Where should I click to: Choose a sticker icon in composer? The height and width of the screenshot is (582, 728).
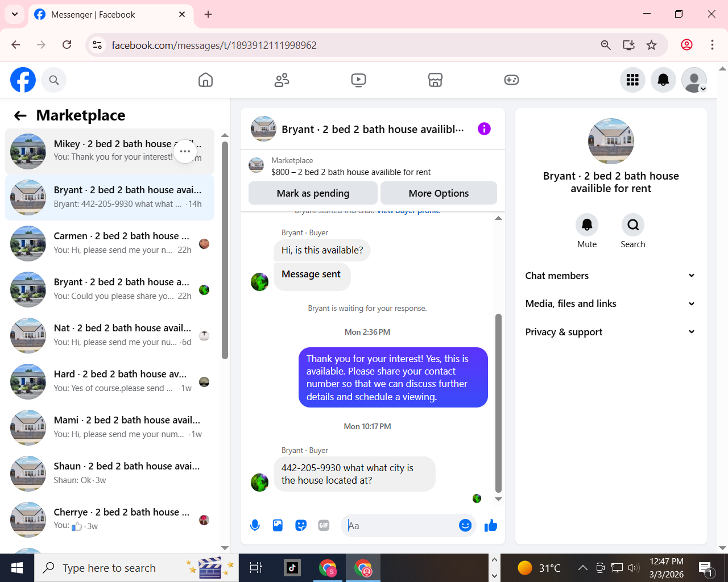pyautogui.click(x=301, y=526)
